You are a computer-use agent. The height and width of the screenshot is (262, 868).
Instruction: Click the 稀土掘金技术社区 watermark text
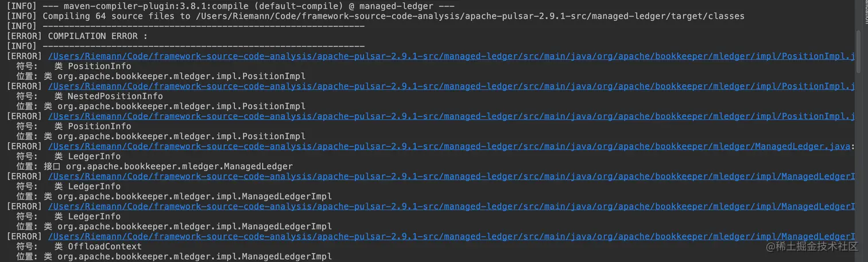(x=811, y=246)
